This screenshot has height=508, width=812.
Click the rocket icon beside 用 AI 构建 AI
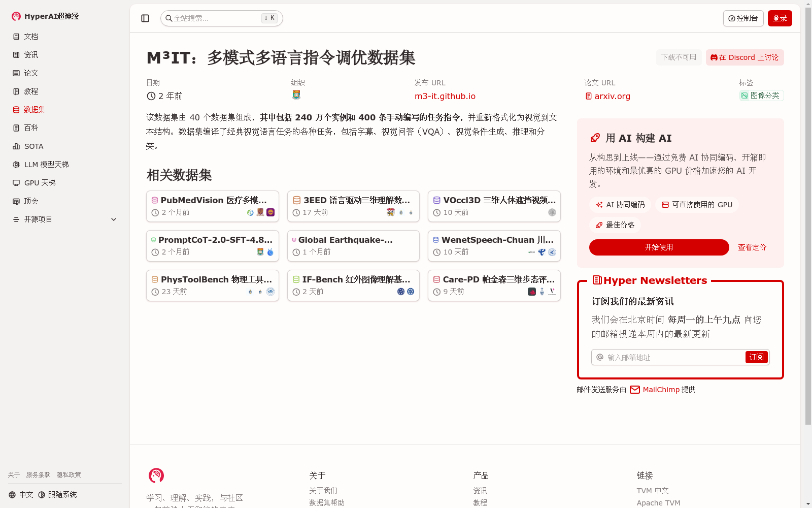tap(595, 138)
